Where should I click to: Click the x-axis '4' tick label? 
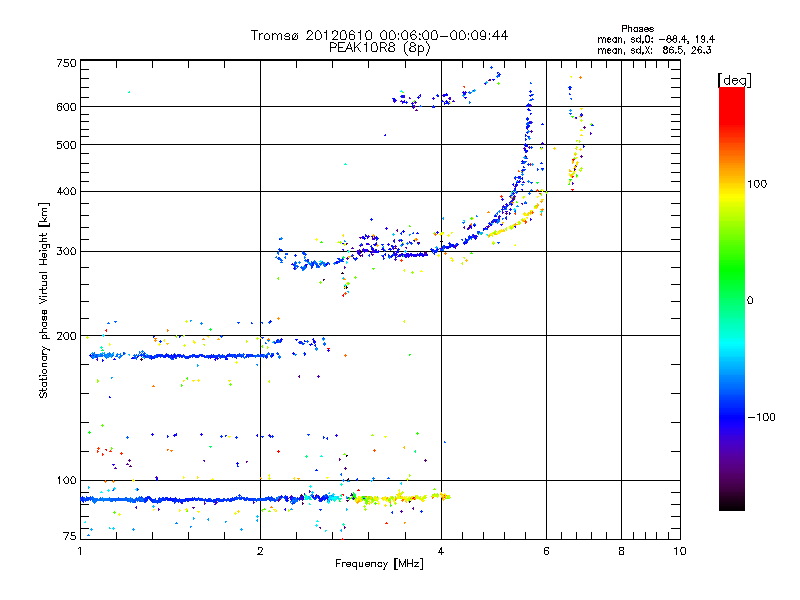coord(441,551)
